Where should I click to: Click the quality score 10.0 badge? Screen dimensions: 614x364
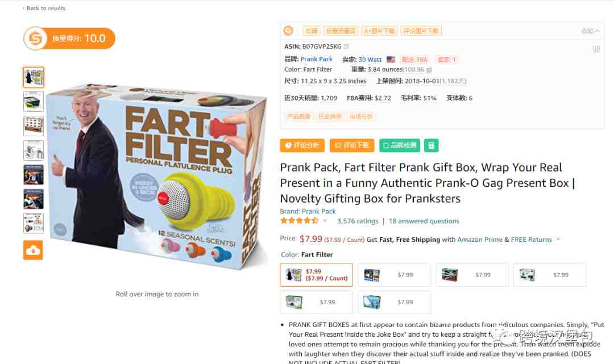click(69, 38)
